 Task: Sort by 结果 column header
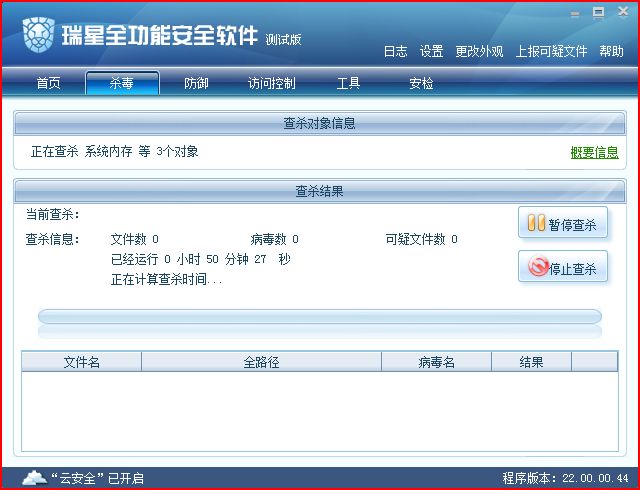531,362
